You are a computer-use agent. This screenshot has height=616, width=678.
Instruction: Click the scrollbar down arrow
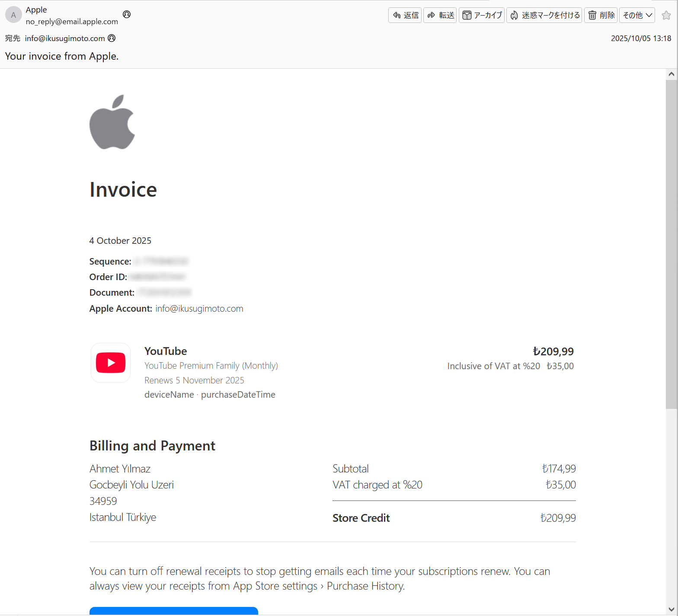click(x=671, y=610)
